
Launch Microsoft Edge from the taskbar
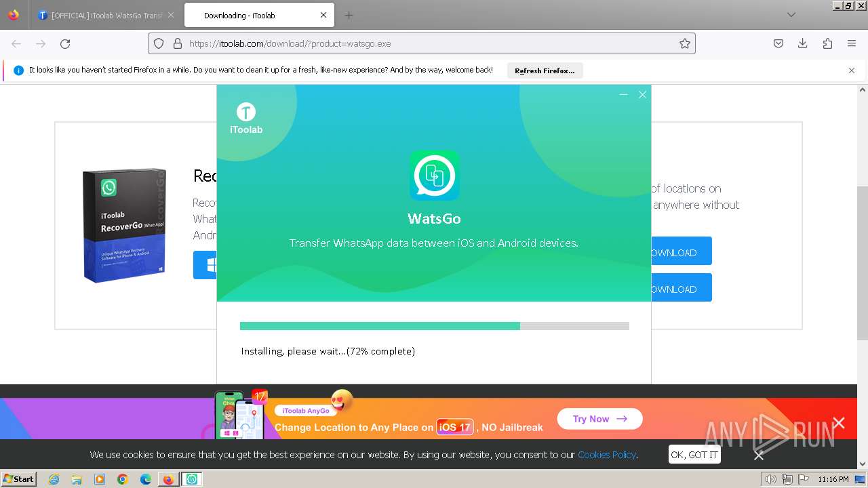click(x=146, y=479)
